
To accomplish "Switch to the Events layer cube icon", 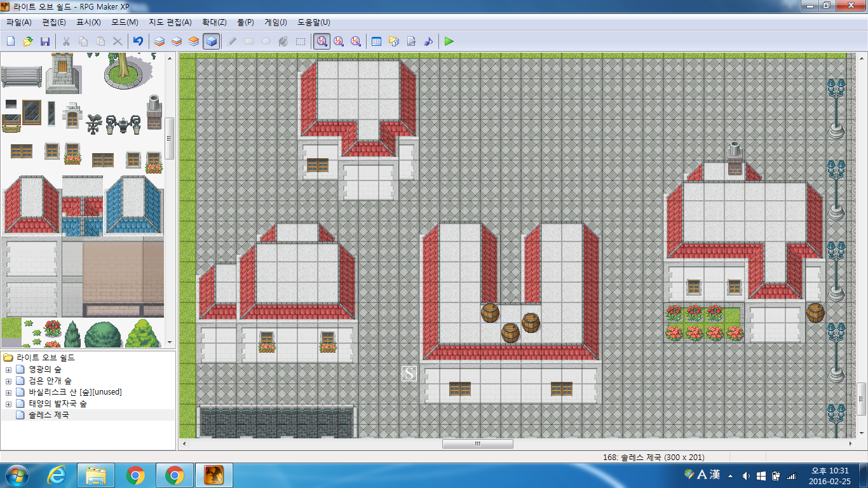I will pyautogui.click(x=212, y=41).
